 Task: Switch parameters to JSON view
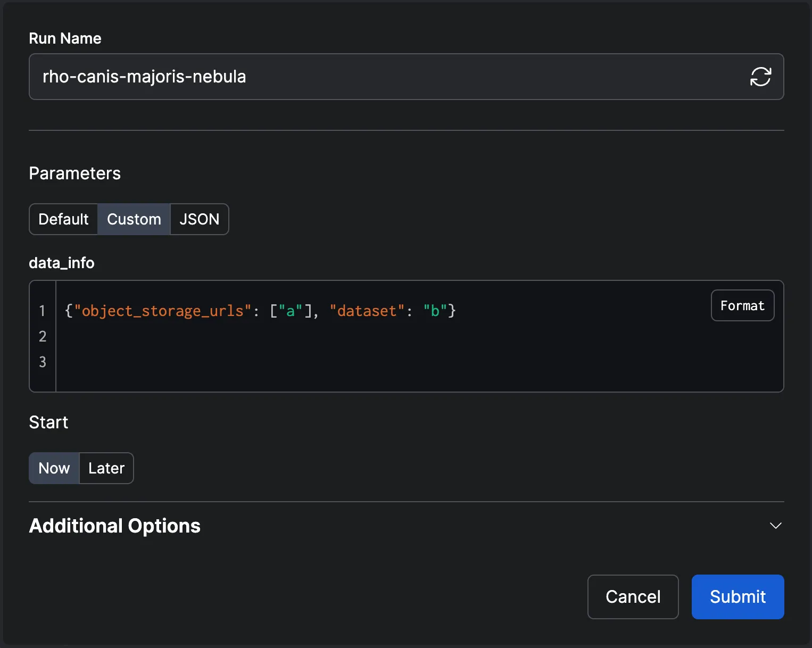200,219
